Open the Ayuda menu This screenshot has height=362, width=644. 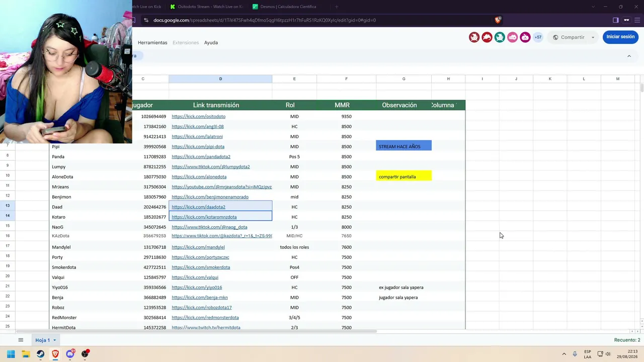(211, 43)
